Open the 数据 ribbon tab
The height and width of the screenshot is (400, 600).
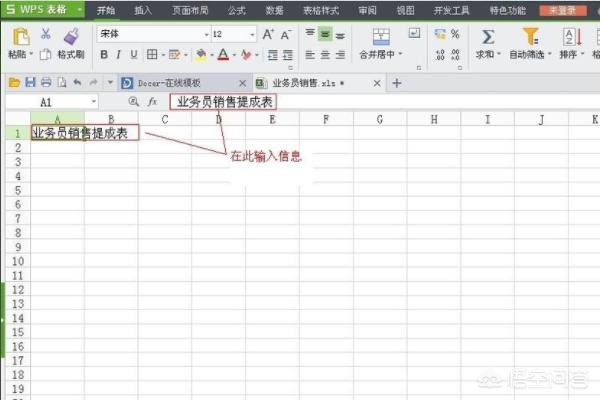point(274,10)
